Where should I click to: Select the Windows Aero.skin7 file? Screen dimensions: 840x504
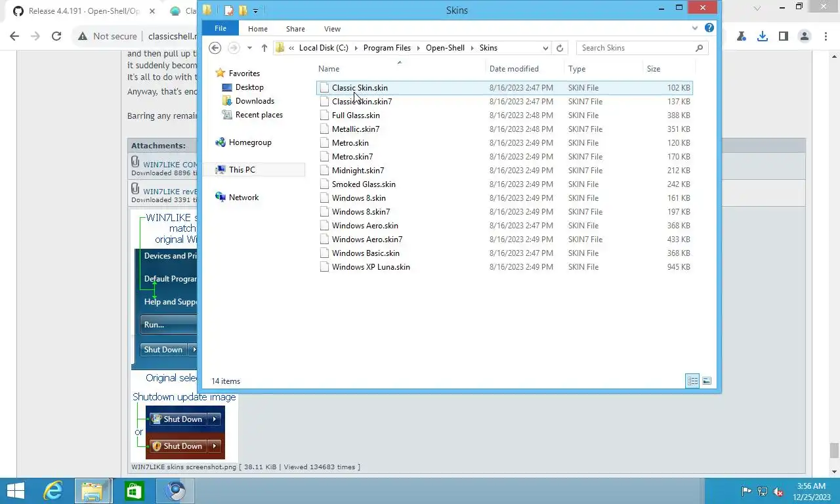504,240
